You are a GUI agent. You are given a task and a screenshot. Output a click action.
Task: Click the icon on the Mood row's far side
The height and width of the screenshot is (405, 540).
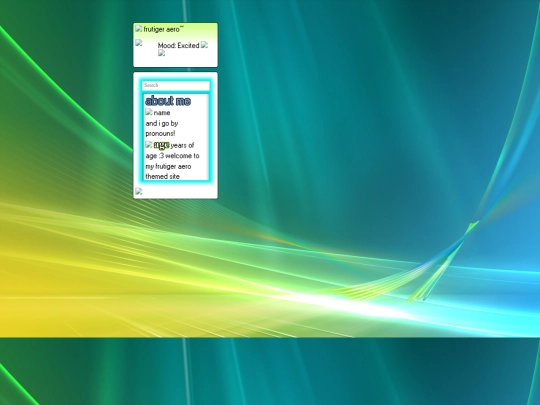(139, 43)
